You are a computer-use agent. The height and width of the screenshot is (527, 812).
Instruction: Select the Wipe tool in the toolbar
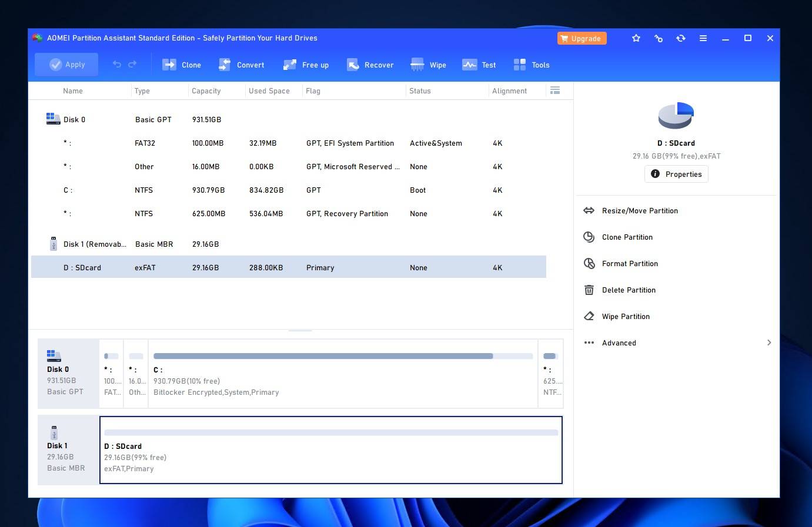pos(429,65)
